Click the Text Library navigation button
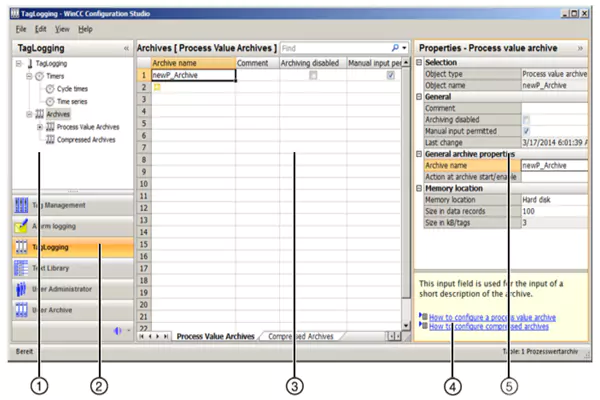The width and height of the screenshot is (600, 400). coord(73,268)
